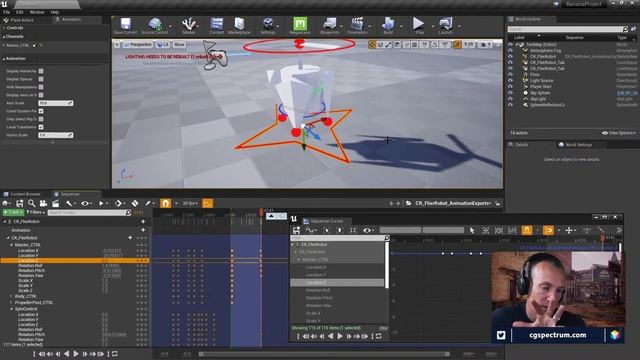Screen dimensions: 640x360
Task: Open Source Control from the toolbar
Action: click(155, 26)
